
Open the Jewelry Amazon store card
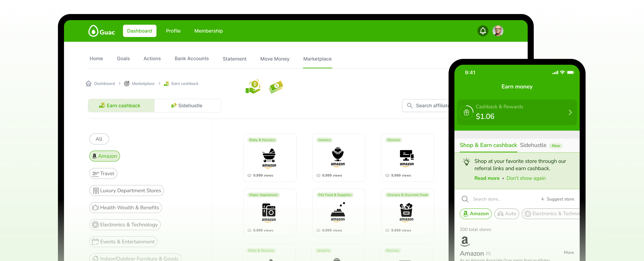coord(339,158)
